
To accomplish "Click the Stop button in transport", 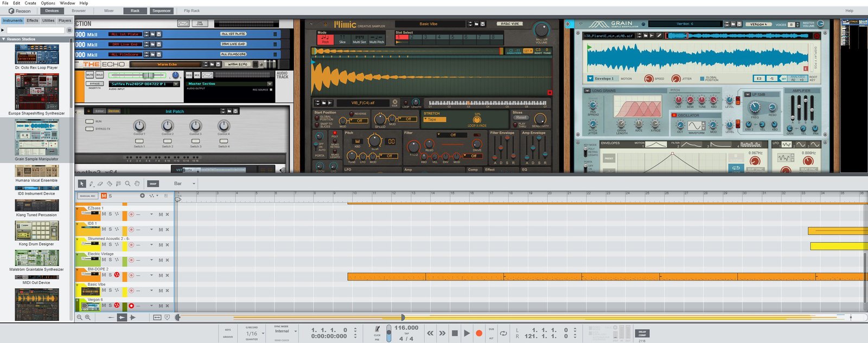I will point(455,333).
